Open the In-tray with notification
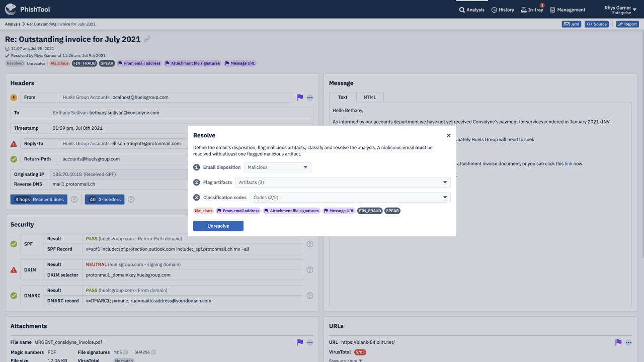The width and height of the screenshot is (644, 362). coord(532,10)
